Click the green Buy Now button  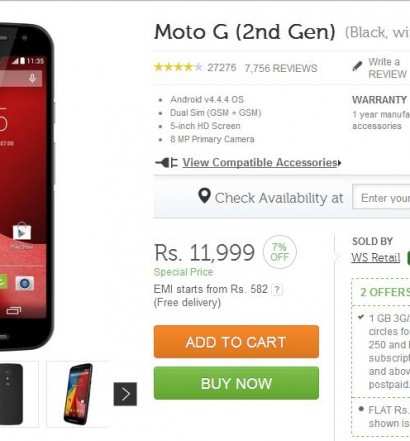[x=236, y=383]
